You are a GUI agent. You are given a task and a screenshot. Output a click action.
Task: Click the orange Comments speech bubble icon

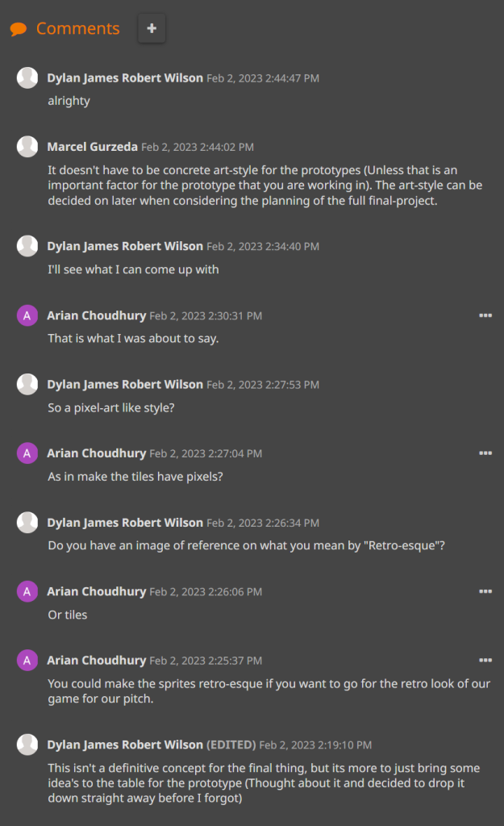click(x=18, y=30)
